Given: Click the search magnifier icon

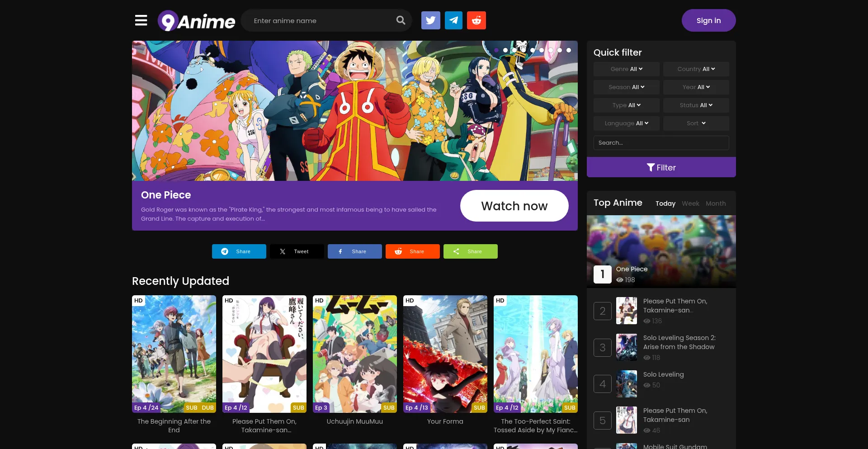Looking at the screenshot, I should tap(401, 20).
